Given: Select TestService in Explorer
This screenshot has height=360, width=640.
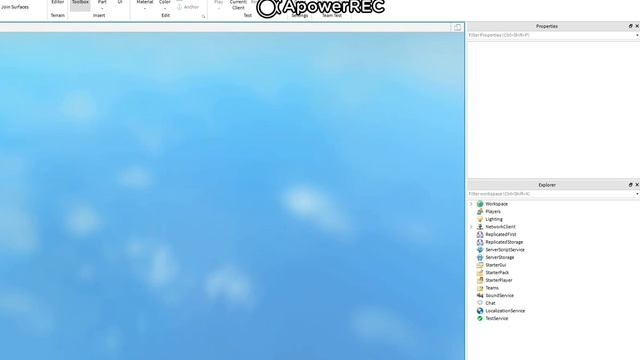Looking at the screenshot, I should pos(497,318).
